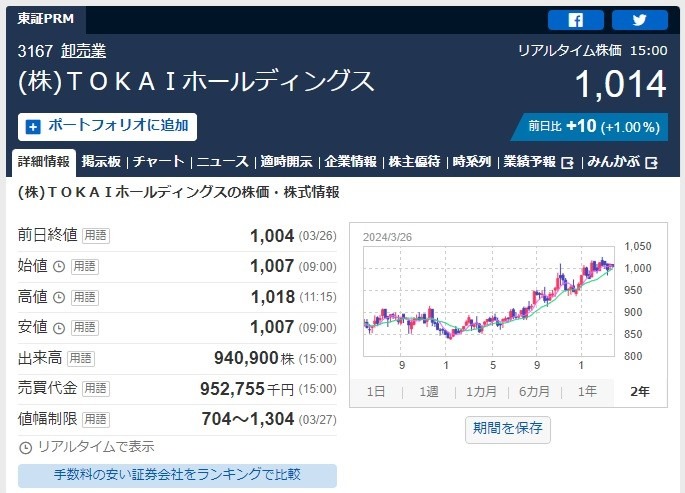Click the current price 1,014
The width and height of the screenshot is (685, 493).
point(621,84)
